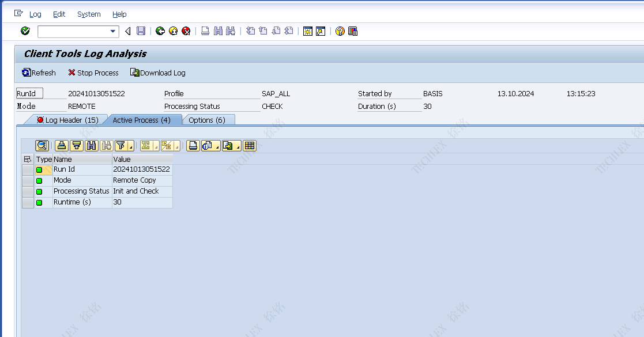644x337 pixels.
Task: Click the ALV Details magnifier icon
Action: coord(42,146)
